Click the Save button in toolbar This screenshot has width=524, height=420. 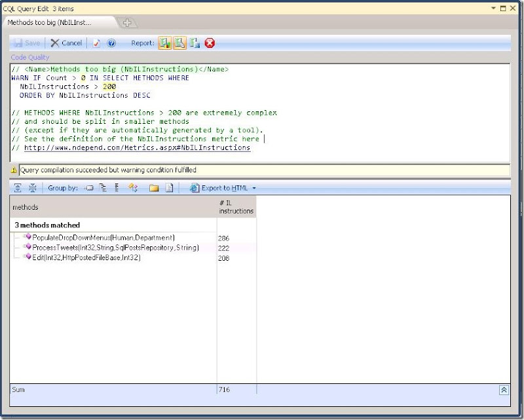pyautogui.click(x=28, y=43)
